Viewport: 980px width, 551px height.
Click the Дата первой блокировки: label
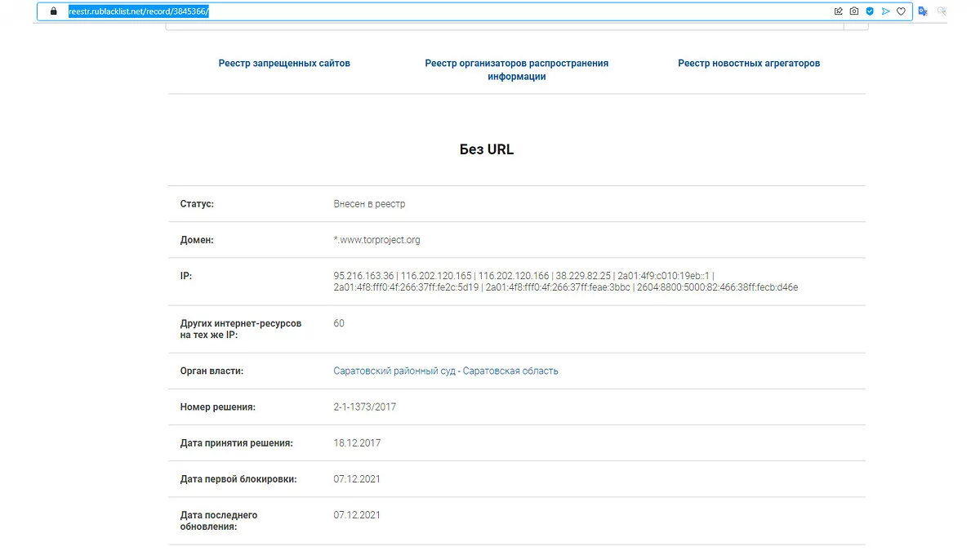click(x=238, y=479)
